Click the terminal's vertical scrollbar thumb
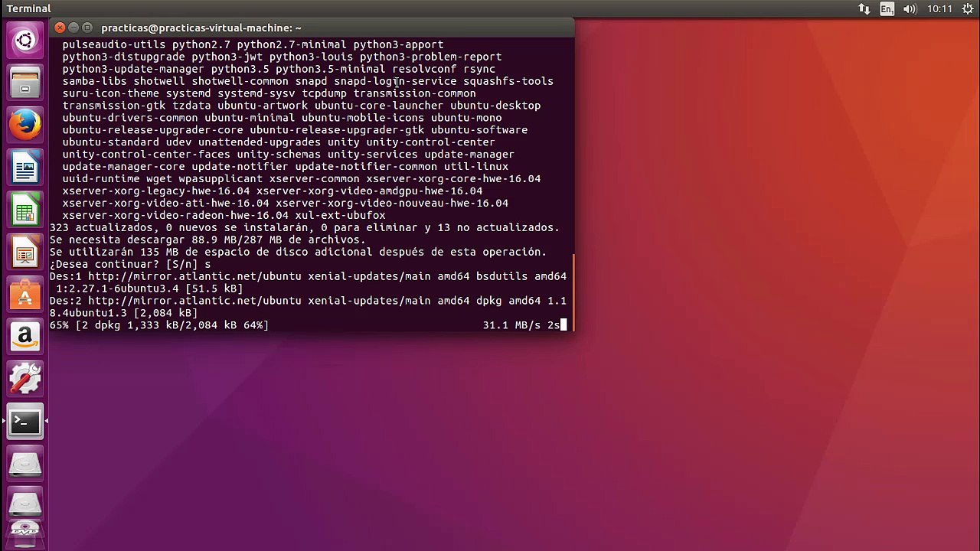 (x=573, y=293)
